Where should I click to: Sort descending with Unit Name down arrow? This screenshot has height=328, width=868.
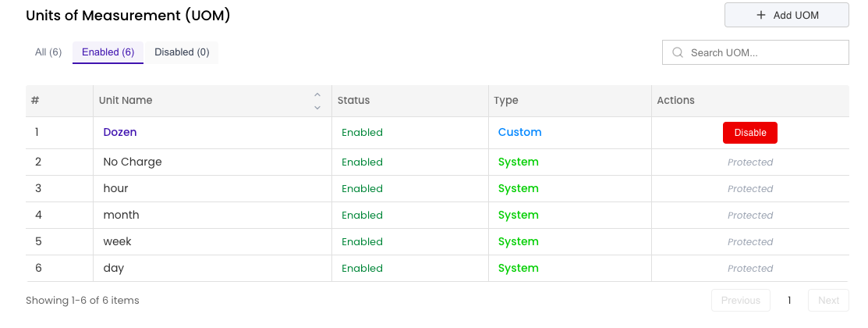pos(317,107)
